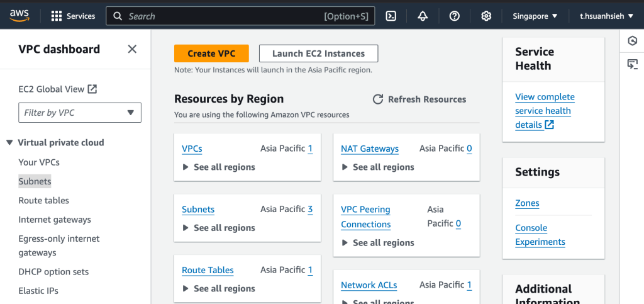Collapse the Virtual private cloud section
The height and width of the screenshot is (304, 644).
(9, 143)
